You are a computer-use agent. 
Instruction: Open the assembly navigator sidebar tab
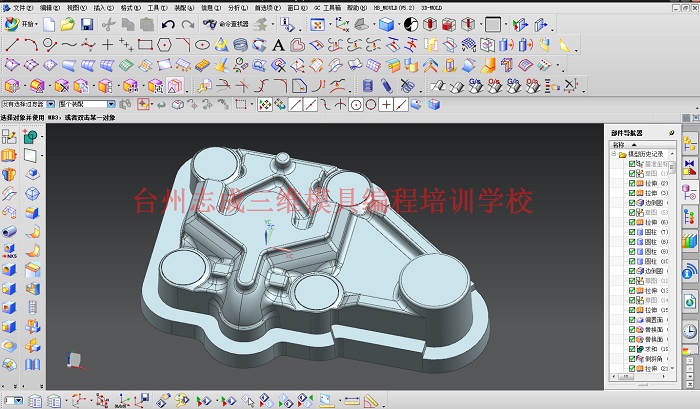690,143
